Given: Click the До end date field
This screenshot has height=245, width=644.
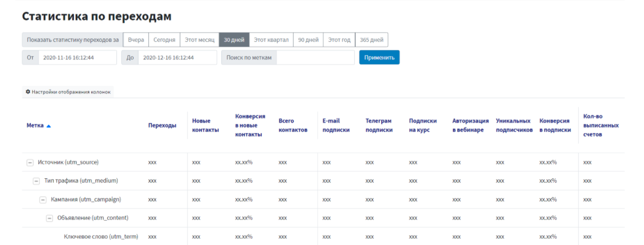Looking at the screenshot, I should tap(177, 57).
